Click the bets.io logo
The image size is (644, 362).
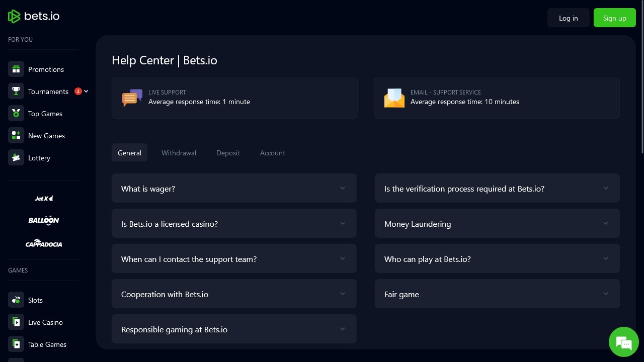[x=34, y=16]
